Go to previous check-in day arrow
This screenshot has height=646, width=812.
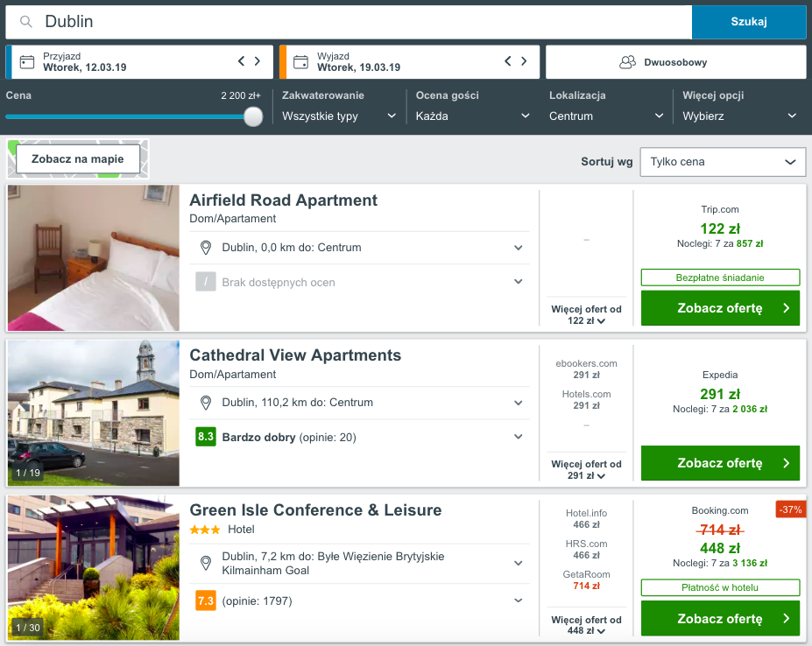coord(241,61)
